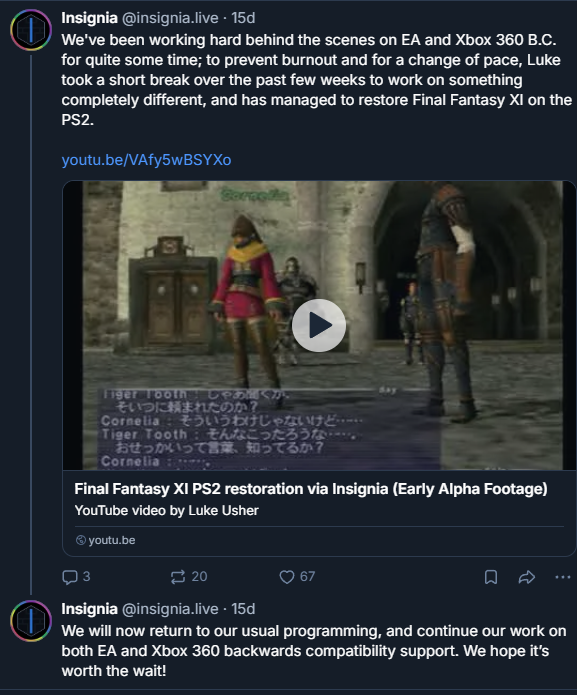Click the second post's 15d timestamp
577x695 pixels.
pyautogui.click(x=243, y=609)
